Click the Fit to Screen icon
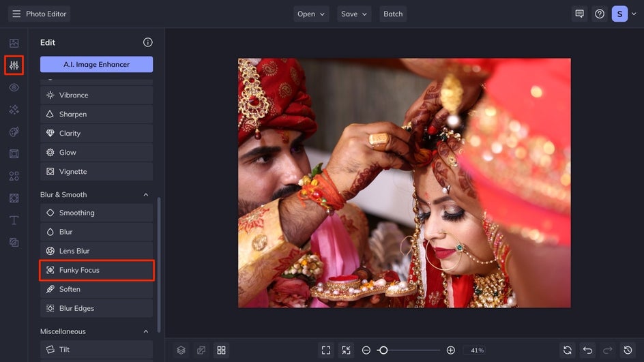Screen dimensions: 644x362 pyautogui.click(x=326, y=350)
